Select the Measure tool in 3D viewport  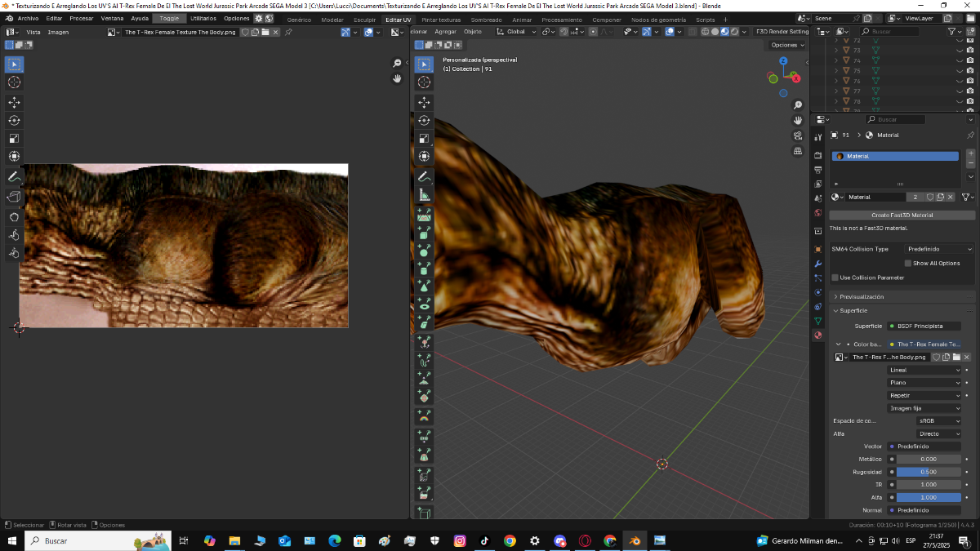pyautogui.click(x=424, y=195)
